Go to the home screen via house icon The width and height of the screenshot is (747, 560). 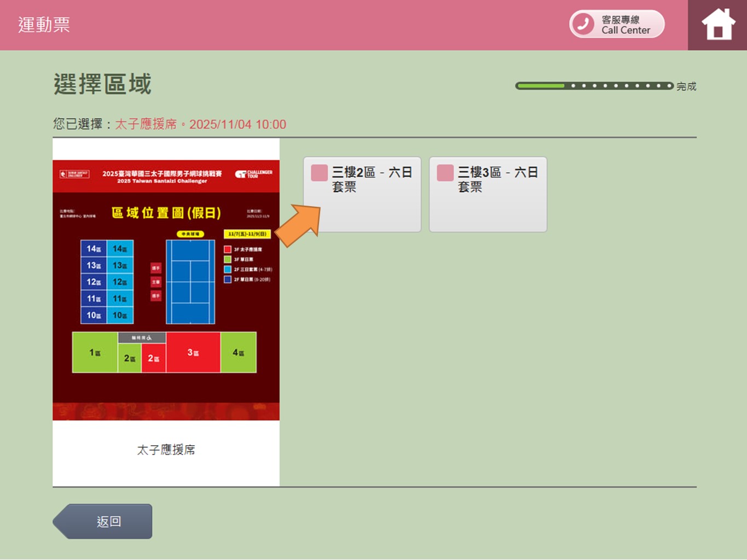(717, 25)
